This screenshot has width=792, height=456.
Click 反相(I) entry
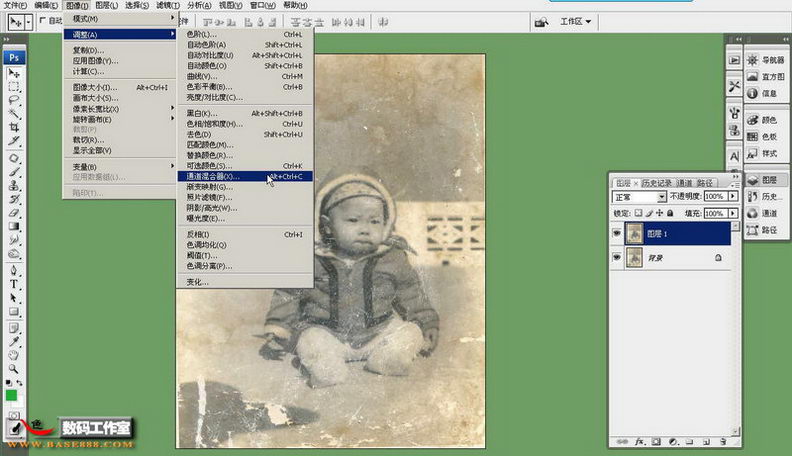coord(245,234)
